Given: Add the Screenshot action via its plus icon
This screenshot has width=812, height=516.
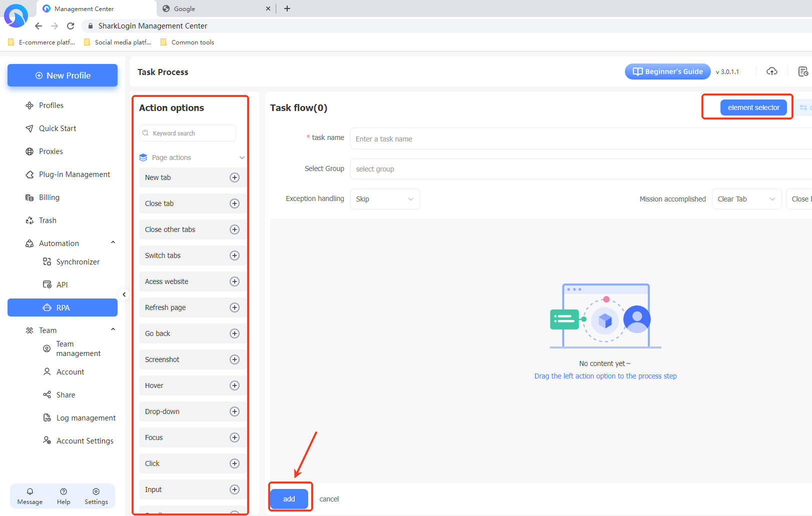Looking at the screenshot, I should click(x=234, y=359).
